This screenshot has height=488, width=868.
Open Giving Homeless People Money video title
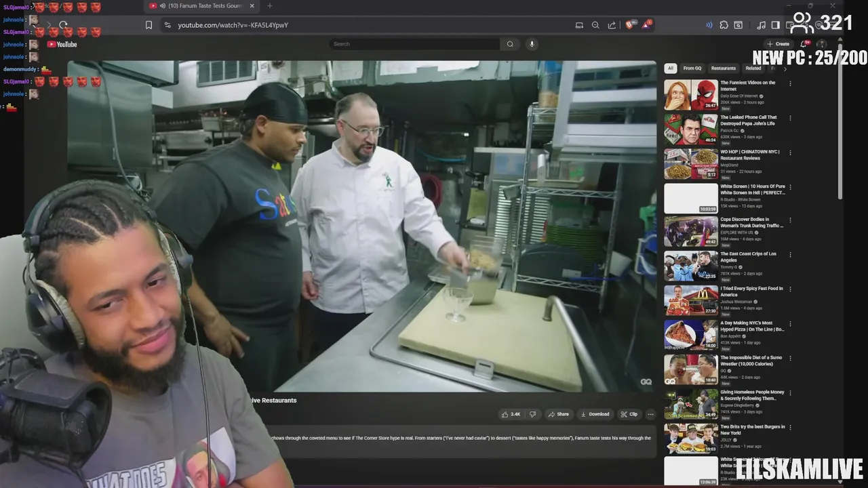[752, 395]
